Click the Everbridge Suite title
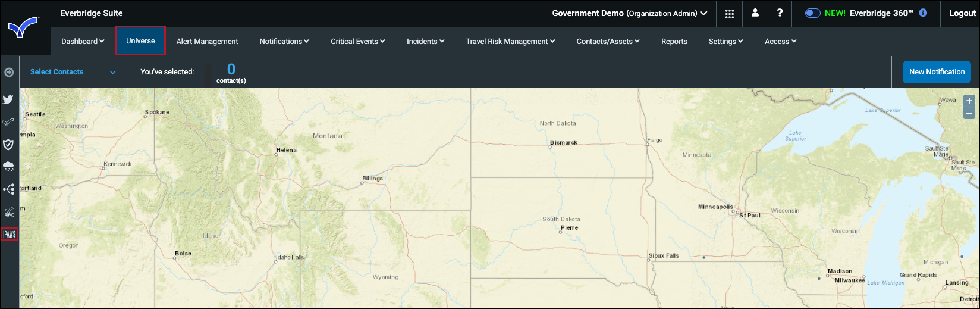 (92, 13)
